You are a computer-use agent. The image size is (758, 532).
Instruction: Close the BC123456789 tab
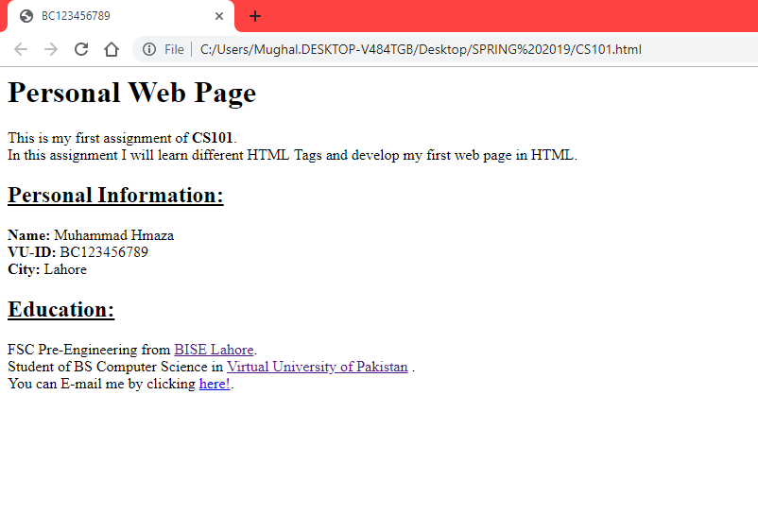(x=219, y=16)
